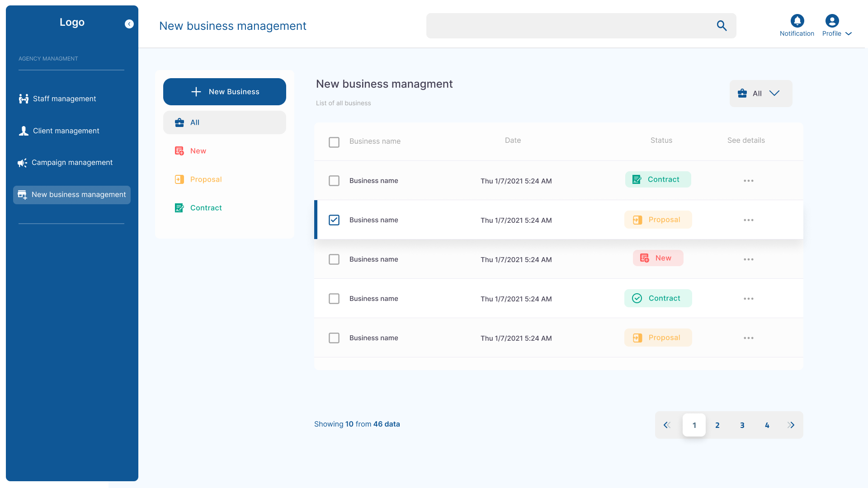Click the orange Proposal filter icon

pyautogui.click(x=179, y=179)
